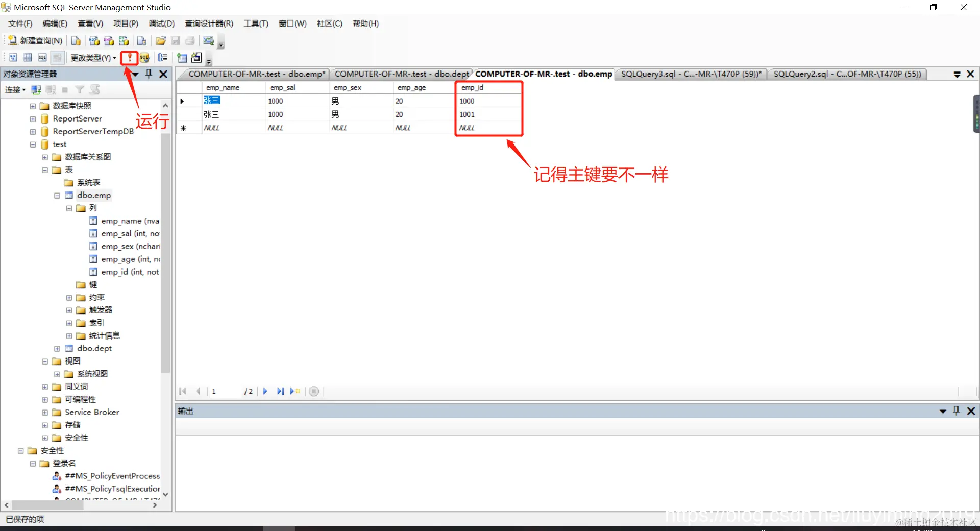Expand the dbo.dept table node
The height and width of the screenshot is (531, 980).
pos(57,349)
